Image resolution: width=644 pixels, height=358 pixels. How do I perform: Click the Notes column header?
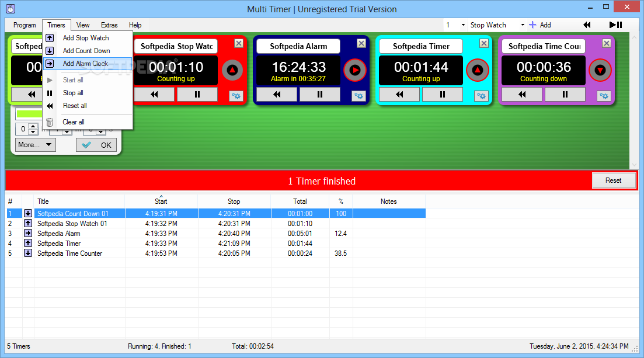coord(388,201)
